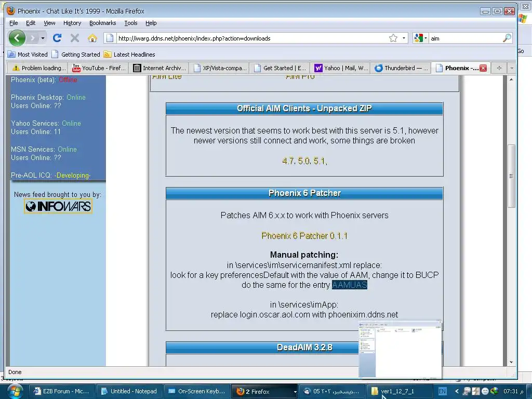Click the INFOWARS news feed logo
Viewport: 532px width, 399px height.
point(58,206)
